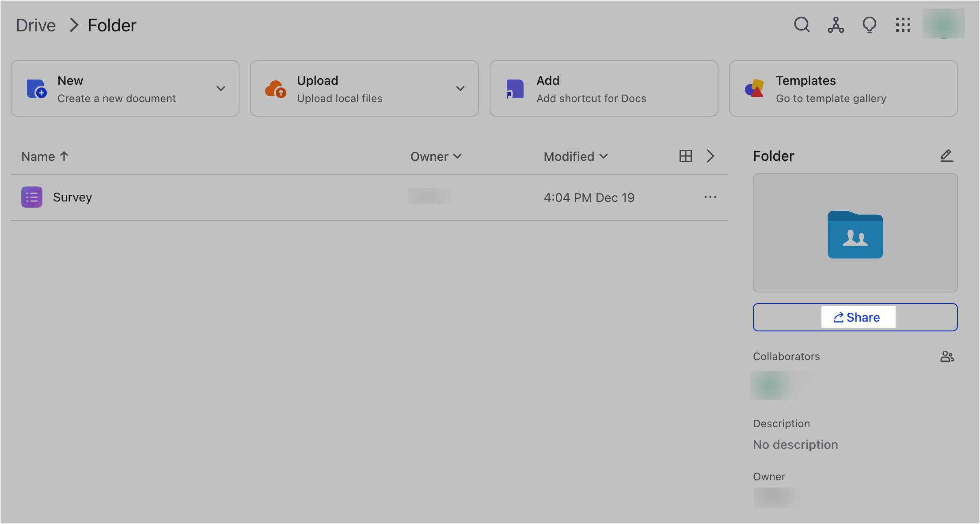Click modified time 4:04 PM Dec 19

click(x=589, y=197)
